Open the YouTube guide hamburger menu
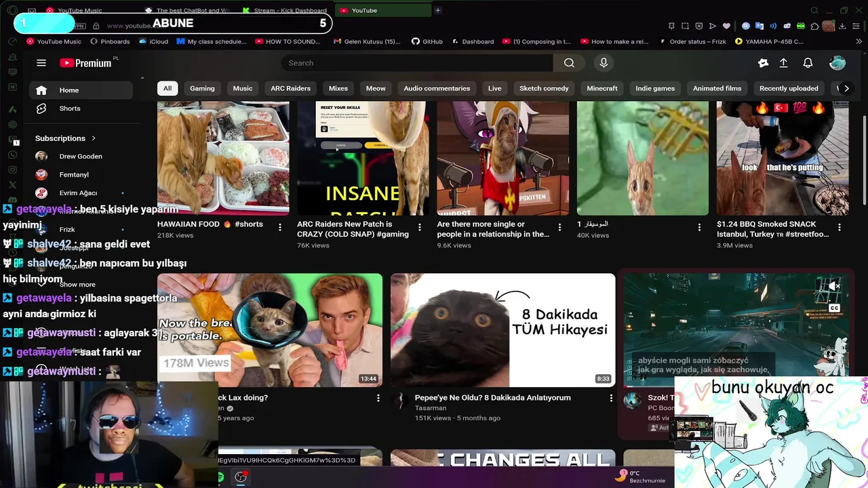The image size is (868, 488). 41,63
